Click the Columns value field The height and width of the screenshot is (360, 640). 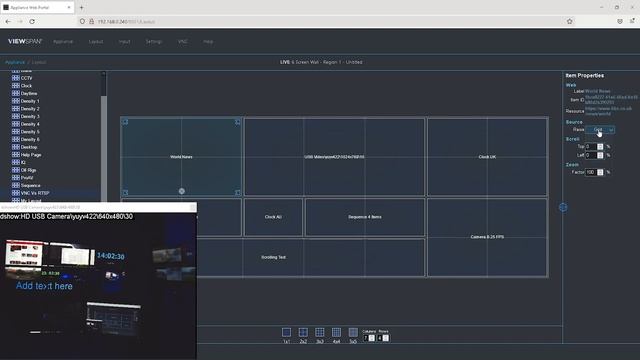pyautogui.click(x=366, y=338)
